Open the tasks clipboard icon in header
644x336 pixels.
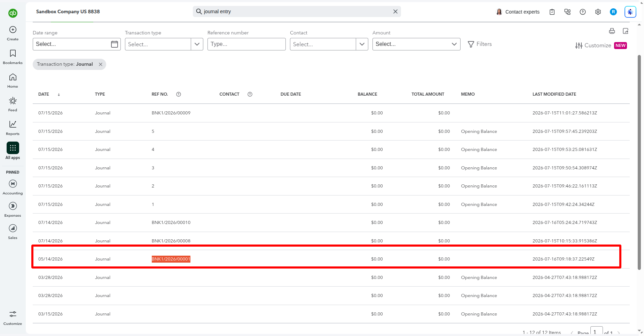pos(552,12)
